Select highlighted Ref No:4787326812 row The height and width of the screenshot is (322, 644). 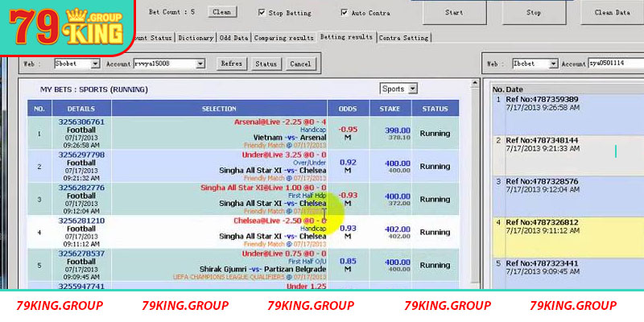point(568,237)
